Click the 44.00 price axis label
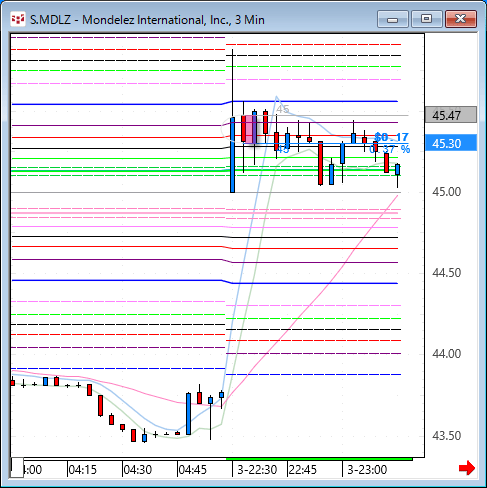Screen dimensions: 487x488 click(x=447, y=354)
